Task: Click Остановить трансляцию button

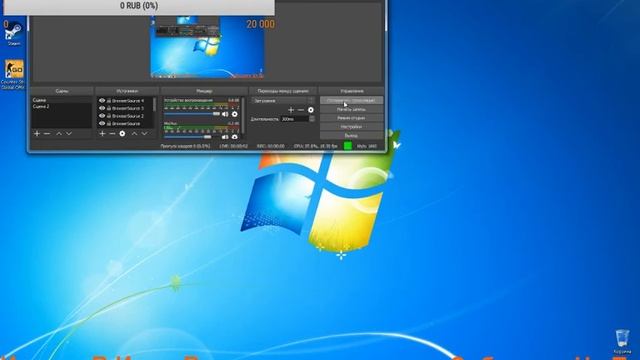Action: tap(351, 100)
